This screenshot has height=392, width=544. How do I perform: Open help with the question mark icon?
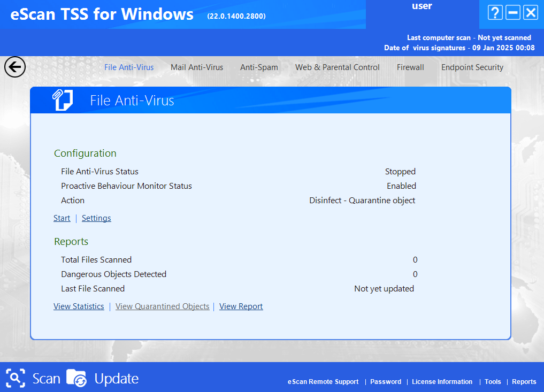[x=495, y=13]
